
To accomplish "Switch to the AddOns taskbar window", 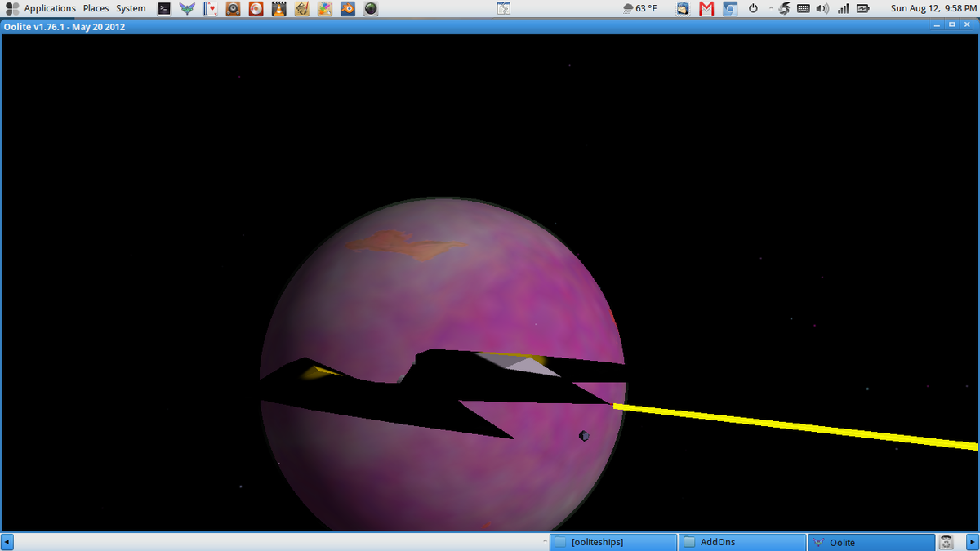I will pos(742,542).
